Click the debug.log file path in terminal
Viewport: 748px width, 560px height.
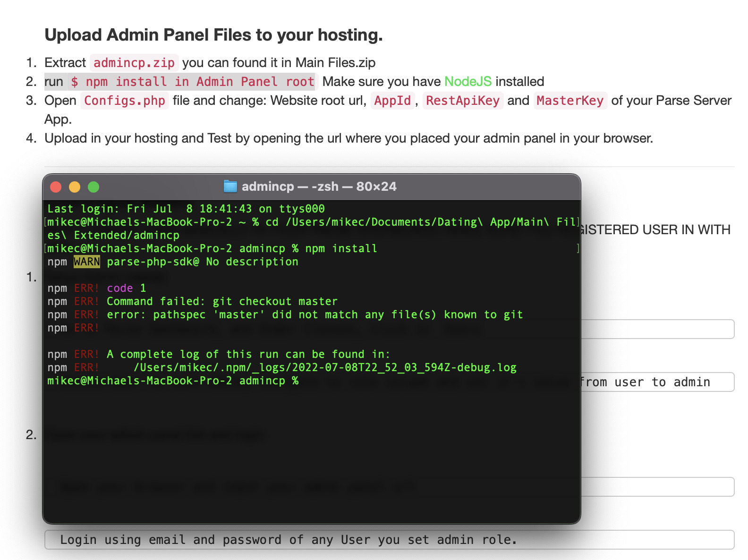325,367
